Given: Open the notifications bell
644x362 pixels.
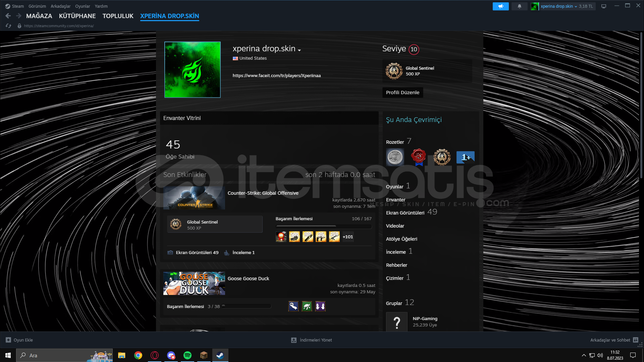Looking at the screenshot, I should pyautogui.click(x=519, y=6).
